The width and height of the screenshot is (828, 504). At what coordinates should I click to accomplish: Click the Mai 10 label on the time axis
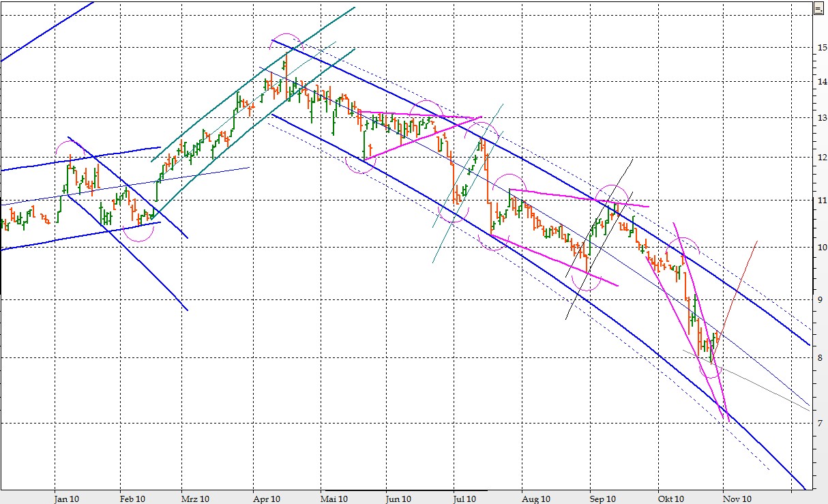[x=336, y=499]
